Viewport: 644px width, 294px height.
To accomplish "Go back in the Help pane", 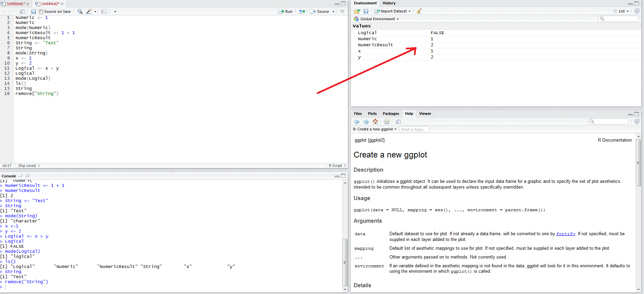I will tap(357, 122).
